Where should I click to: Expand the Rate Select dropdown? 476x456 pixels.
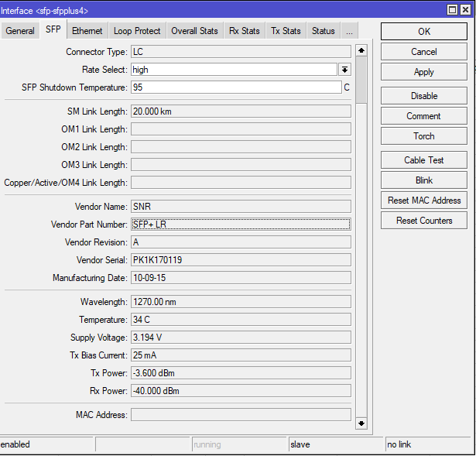tap(344, 70)
